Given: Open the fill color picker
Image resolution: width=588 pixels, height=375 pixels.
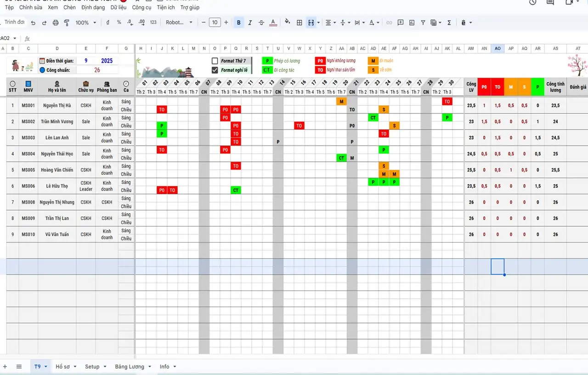Looking at the screenshot, I should (288, 23).
